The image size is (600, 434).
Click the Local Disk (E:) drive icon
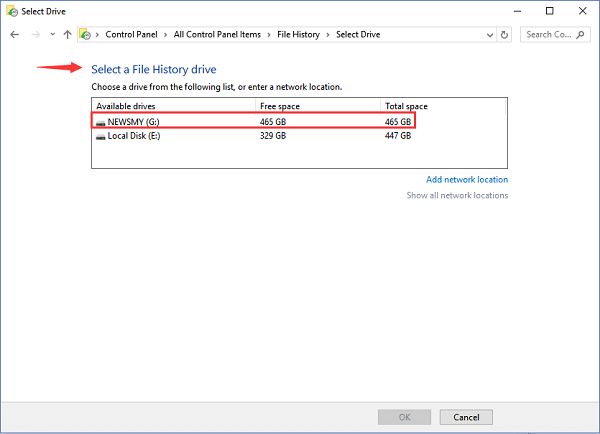(100, 134)
